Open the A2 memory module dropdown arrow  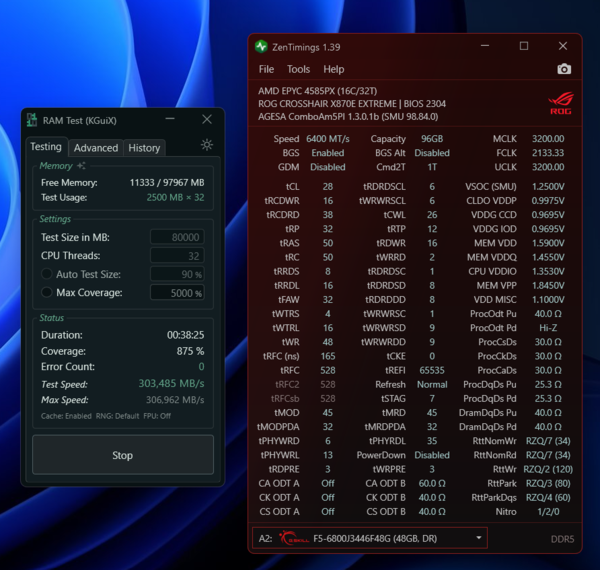pos(479,538)
